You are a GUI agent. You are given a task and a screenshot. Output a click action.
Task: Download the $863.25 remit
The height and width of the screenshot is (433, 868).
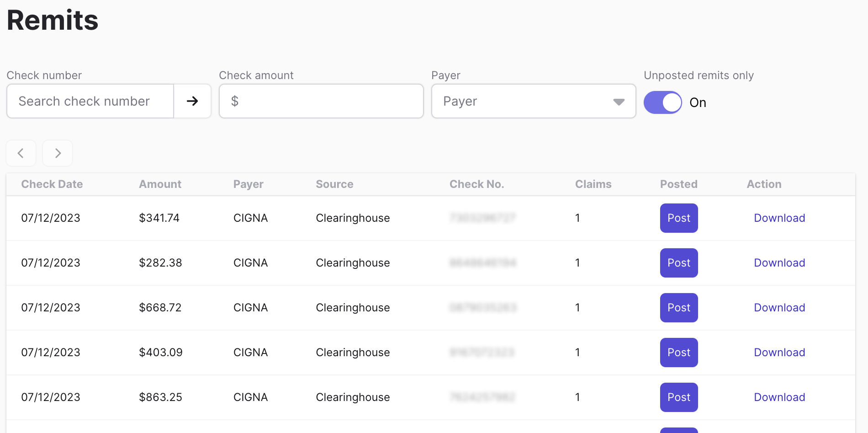click(779, 397)
